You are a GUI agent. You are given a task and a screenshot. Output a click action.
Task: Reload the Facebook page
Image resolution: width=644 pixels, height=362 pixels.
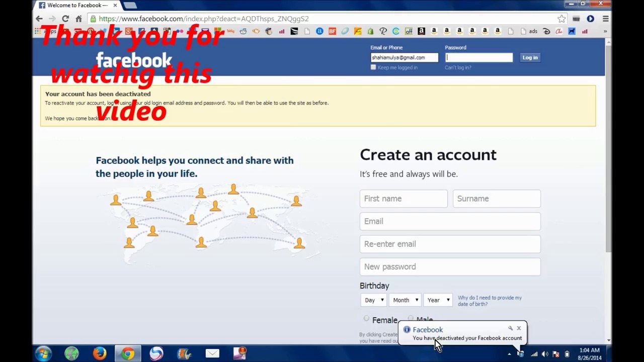coord(65,19)
